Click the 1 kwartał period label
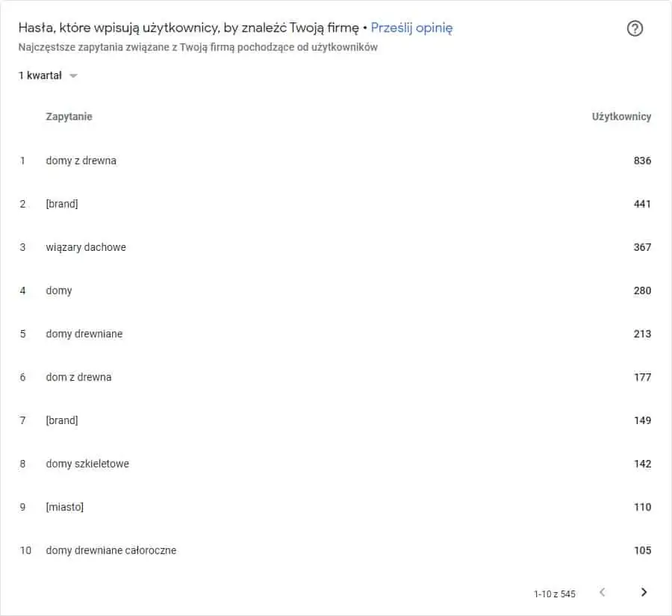Viewport: 672px width, 616px height. 40,75
